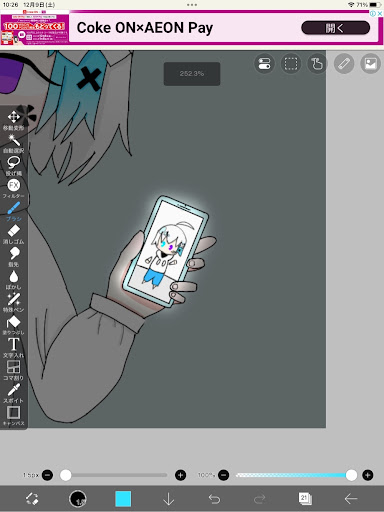Viewport: 384px width, 512px height.
Task: Toggle the view settings switch icon
Action: pos(264,63)
